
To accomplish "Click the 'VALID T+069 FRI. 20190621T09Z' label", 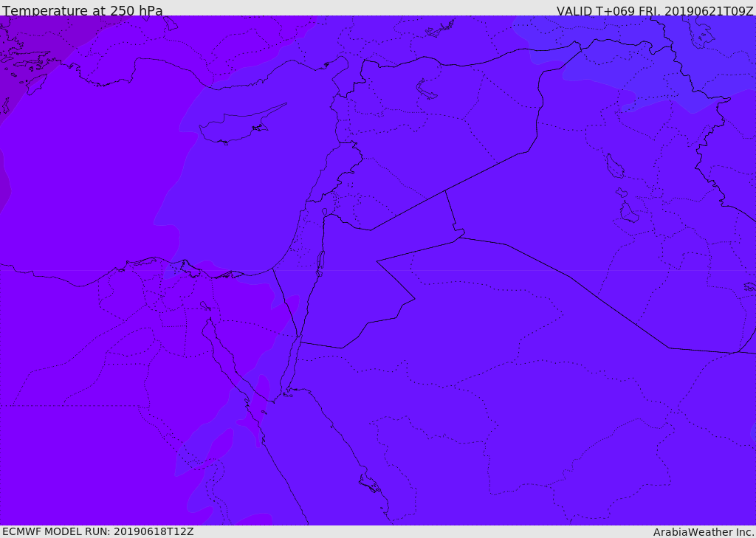I will point(654,10).
